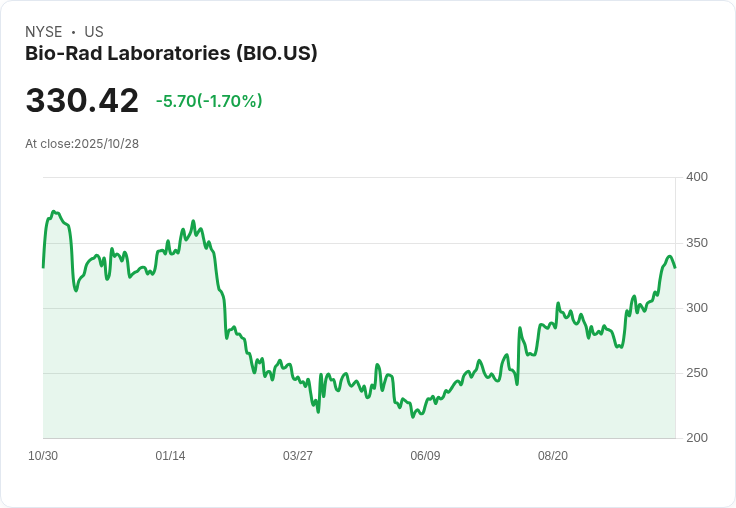Click the 300 price axis label

pos(697,308)
